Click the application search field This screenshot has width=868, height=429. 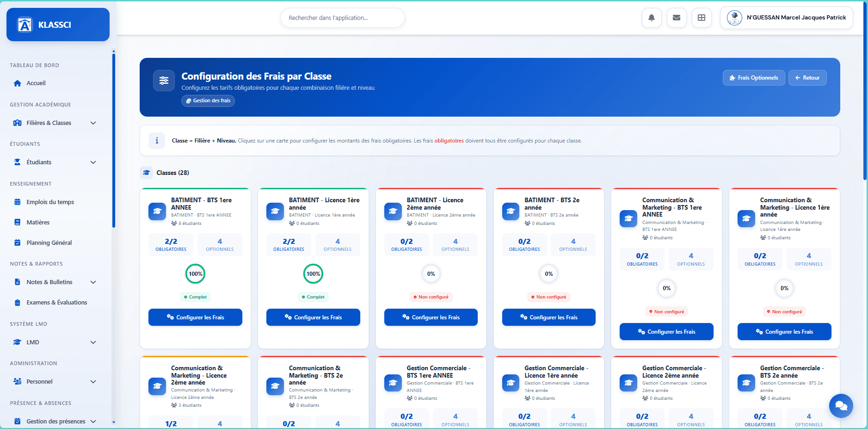pyautogui.click(x=342, y=18)
